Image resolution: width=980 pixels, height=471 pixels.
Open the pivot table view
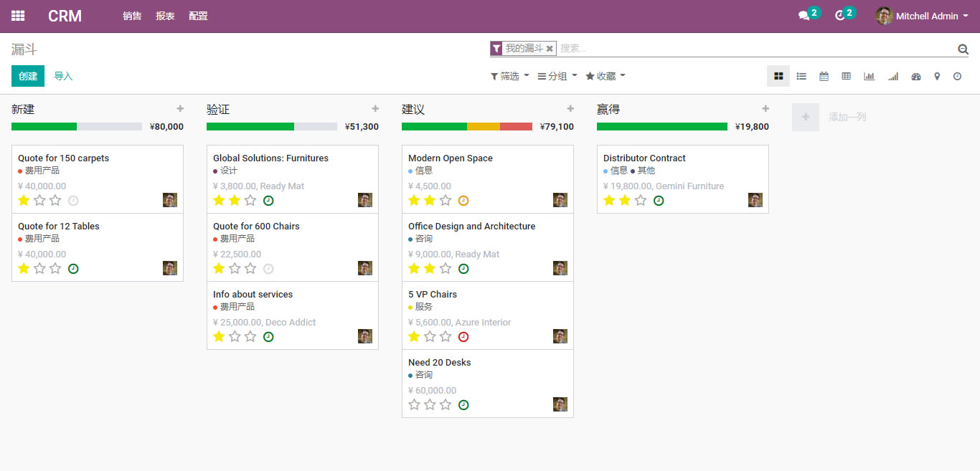point(847,76)
